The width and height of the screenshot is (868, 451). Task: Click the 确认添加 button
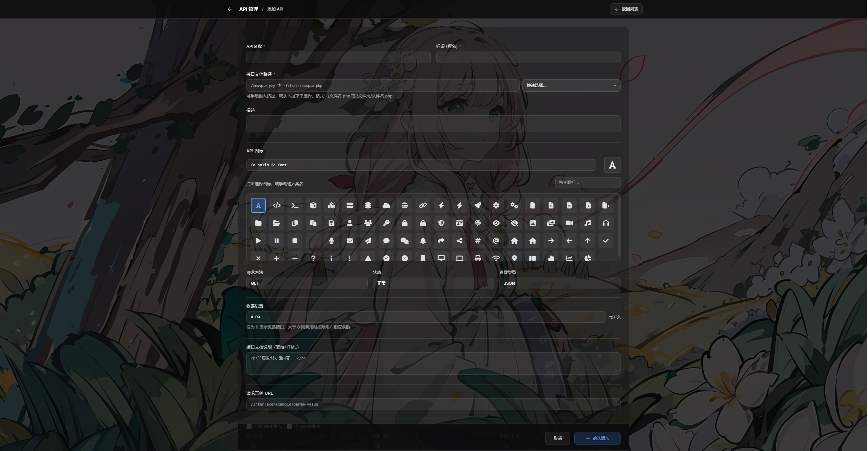[597, 438]
